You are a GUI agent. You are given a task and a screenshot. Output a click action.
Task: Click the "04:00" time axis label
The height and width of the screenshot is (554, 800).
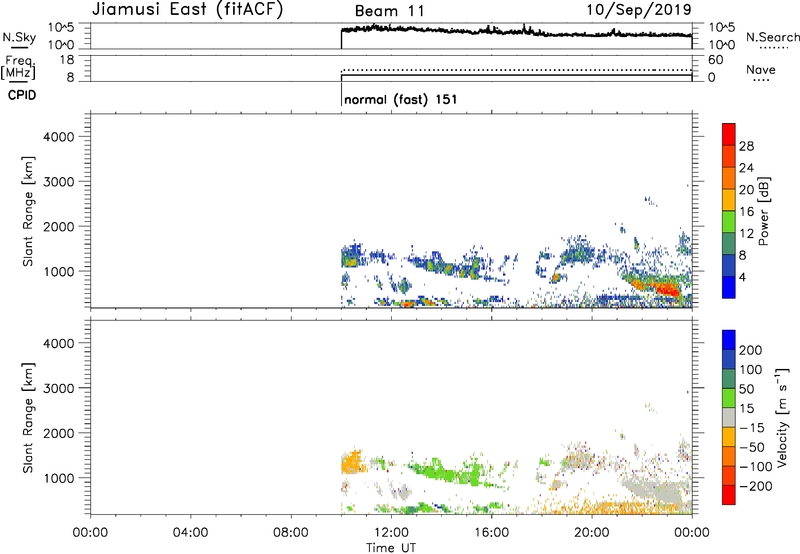click(x=190, y=533)
